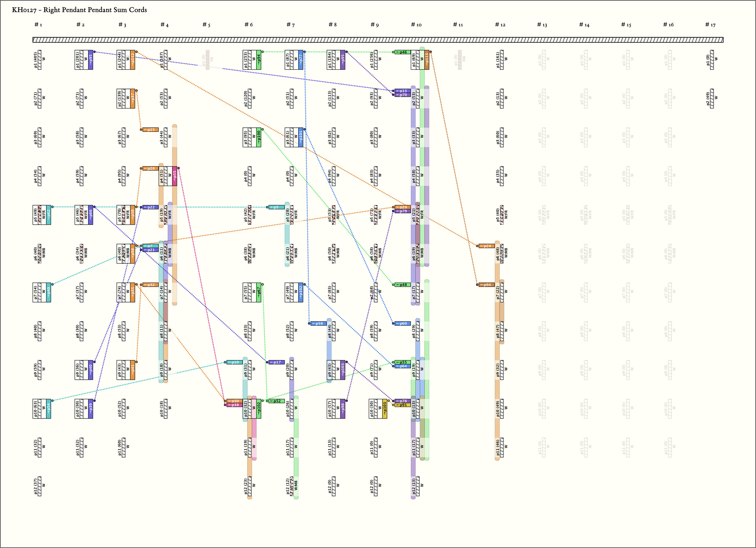This screenshot has height=548, width=756.
Task: Select the purple ←p17 tag
Action: click(x=276, y=362)
